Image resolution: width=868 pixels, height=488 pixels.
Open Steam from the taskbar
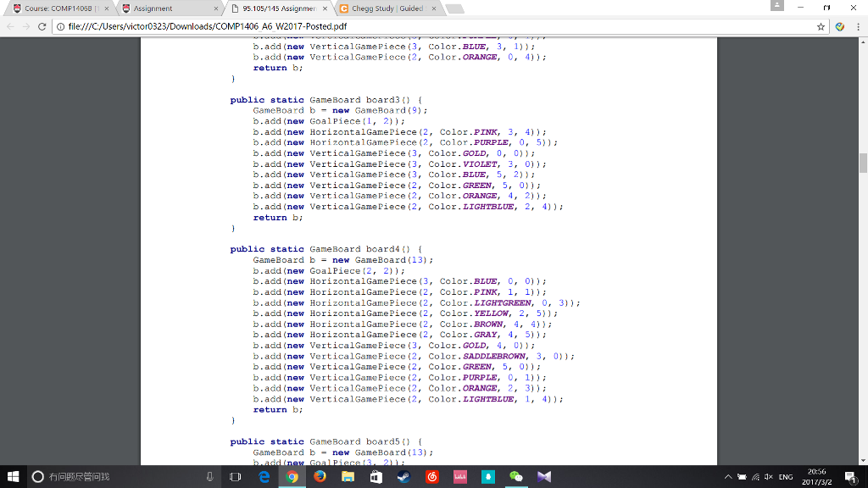click(x=403, y=477)
